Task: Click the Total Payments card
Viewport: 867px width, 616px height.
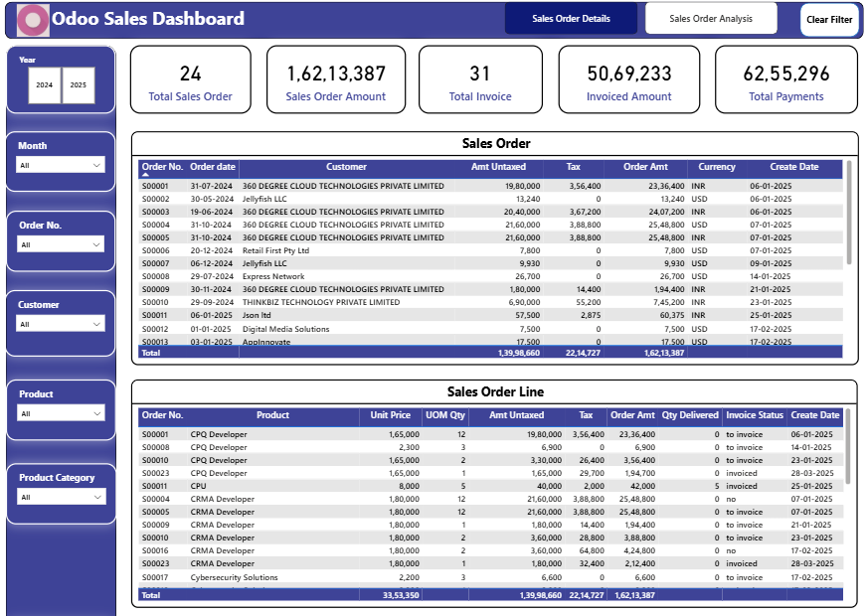Action: point(785,79)
